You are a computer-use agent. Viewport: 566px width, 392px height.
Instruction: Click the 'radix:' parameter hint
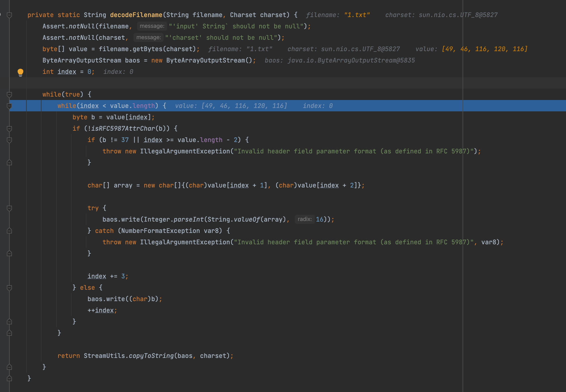click(305, 219)
